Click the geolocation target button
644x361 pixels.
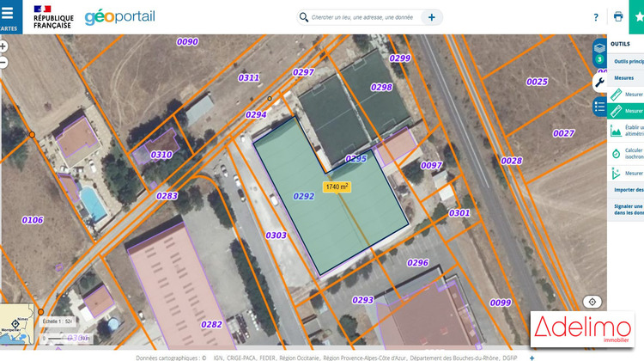(x=592, y=302)
